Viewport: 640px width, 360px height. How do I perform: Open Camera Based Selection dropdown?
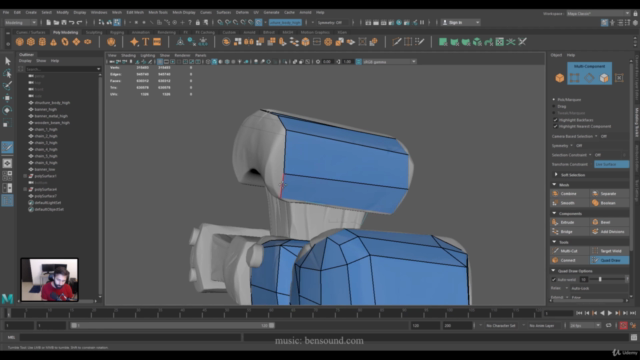click(x=596, y=136)
